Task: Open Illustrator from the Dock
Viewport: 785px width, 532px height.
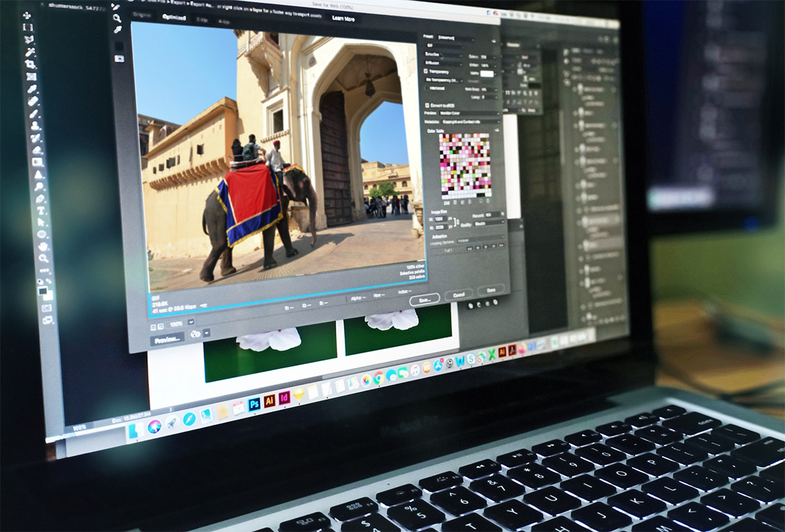Action: pyautogui.click(x=270, y=401)
